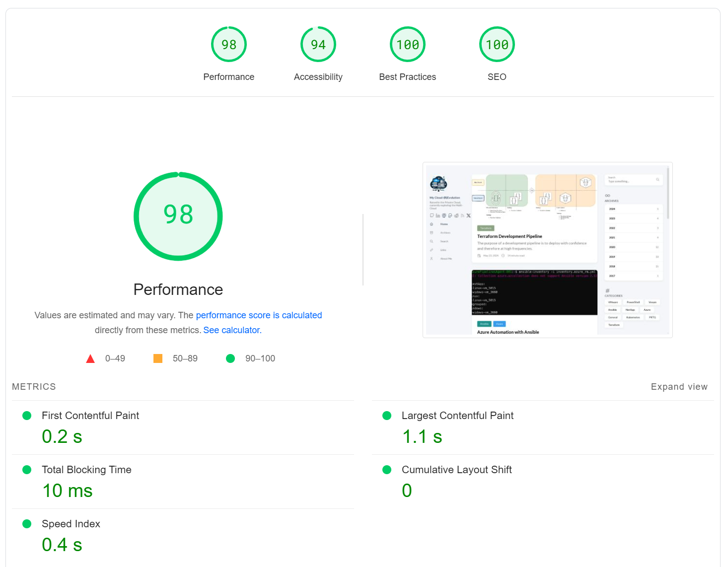This screenshot has height=567, width=728.
Task: Jump to Accessibility section via its label
Action: 318,77
